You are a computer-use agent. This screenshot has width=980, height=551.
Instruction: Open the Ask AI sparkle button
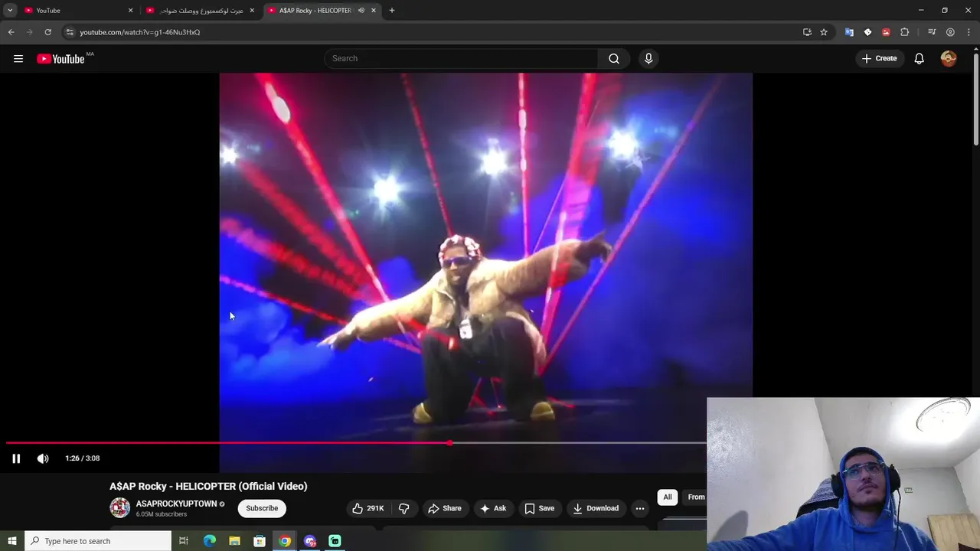(x=493, y=508)
